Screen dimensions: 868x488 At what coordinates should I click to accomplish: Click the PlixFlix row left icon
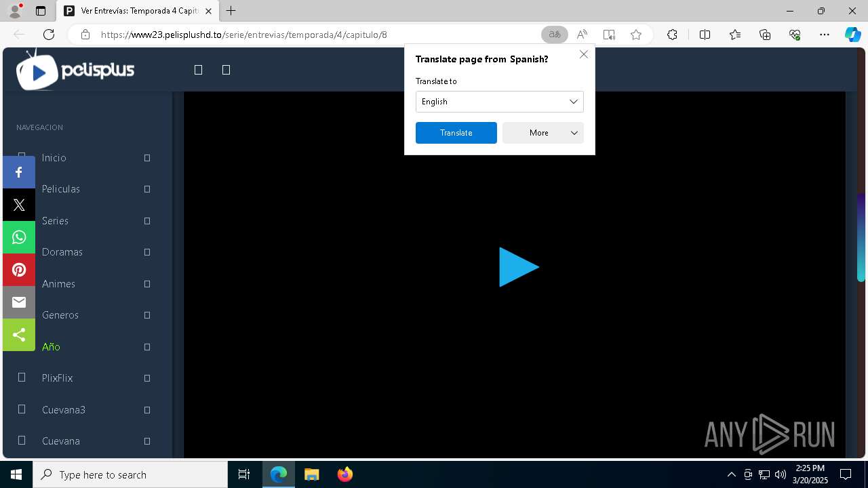click(x=22, y=378)
